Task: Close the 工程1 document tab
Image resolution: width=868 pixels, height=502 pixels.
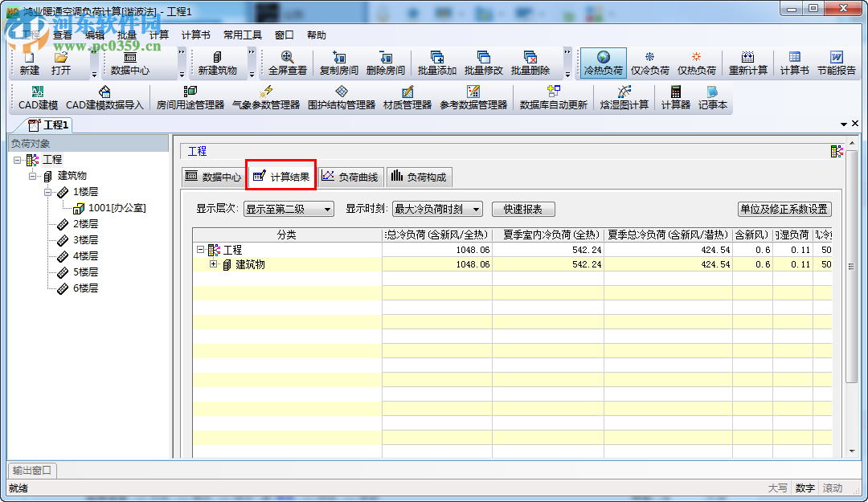Action: pos(855,124)
